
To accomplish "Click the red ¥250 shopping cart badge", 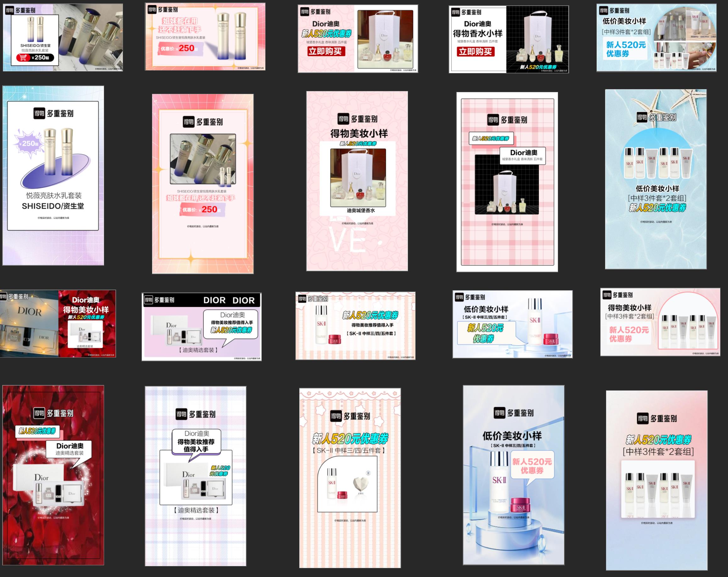I will (35, 57).
